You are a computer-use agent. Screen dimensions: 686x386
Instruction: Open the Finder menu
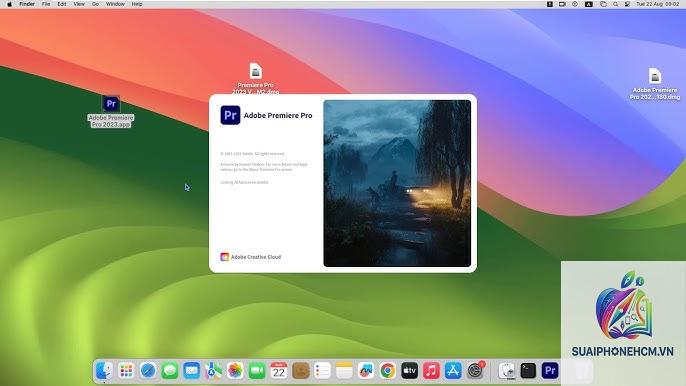[x=27, y=4]
